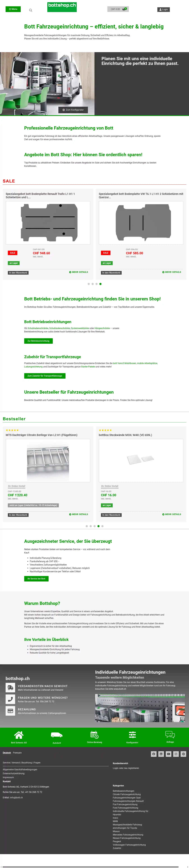This screenshot has height=868, width=189.
Task: Open the Konfigurator sliders icon
Action: (132, 734)
